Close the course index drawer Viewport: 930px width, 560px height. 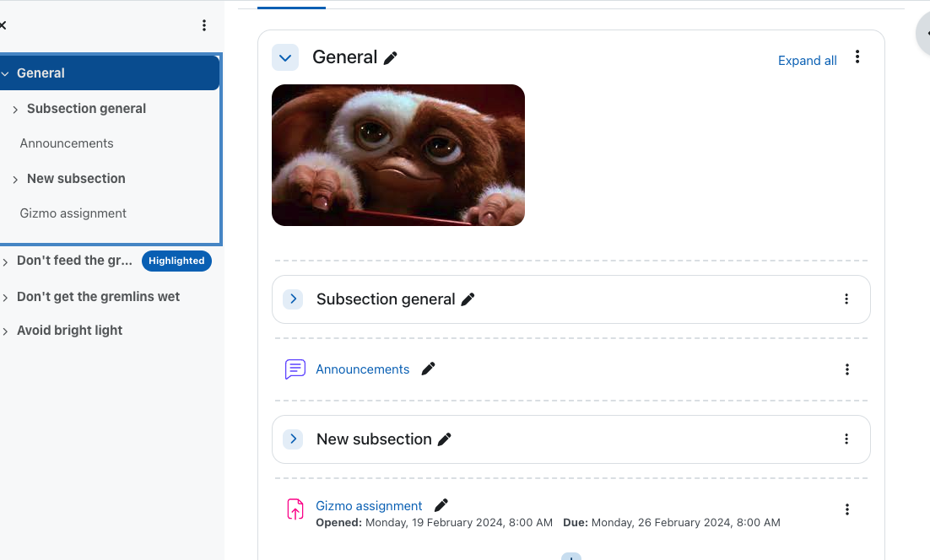(x=3, y=25)
